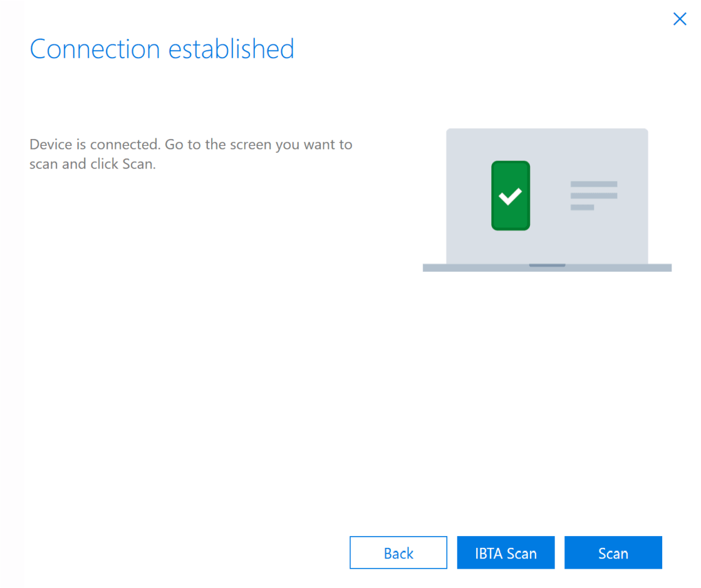Click the dark notch on laptop base
Image resolution: width=701 pixels, height=588 pixels.
click(547, 266)
